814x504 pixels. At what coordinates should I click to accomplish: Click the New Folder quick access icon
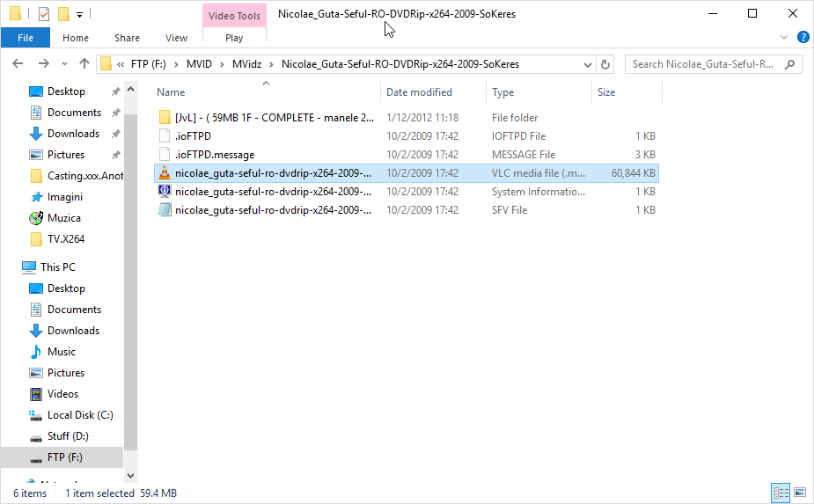coord(64,14)
